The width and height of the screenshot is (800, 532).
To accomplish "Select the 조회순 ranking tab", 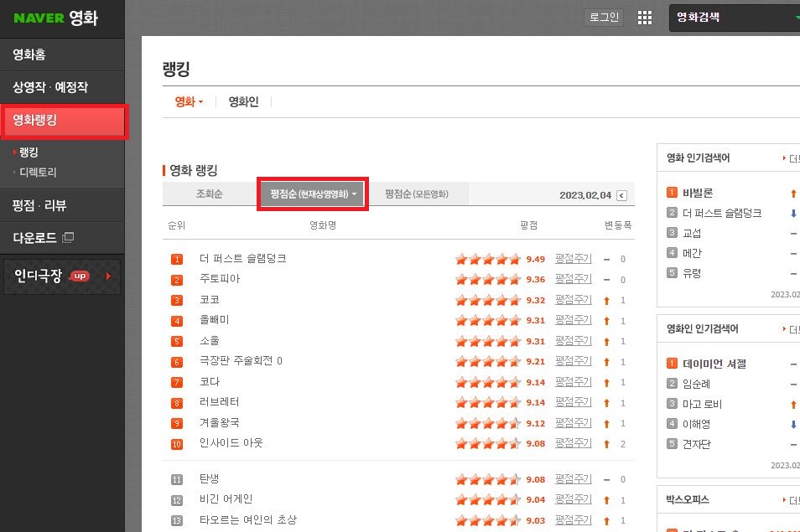I will (x=209, y=194).
